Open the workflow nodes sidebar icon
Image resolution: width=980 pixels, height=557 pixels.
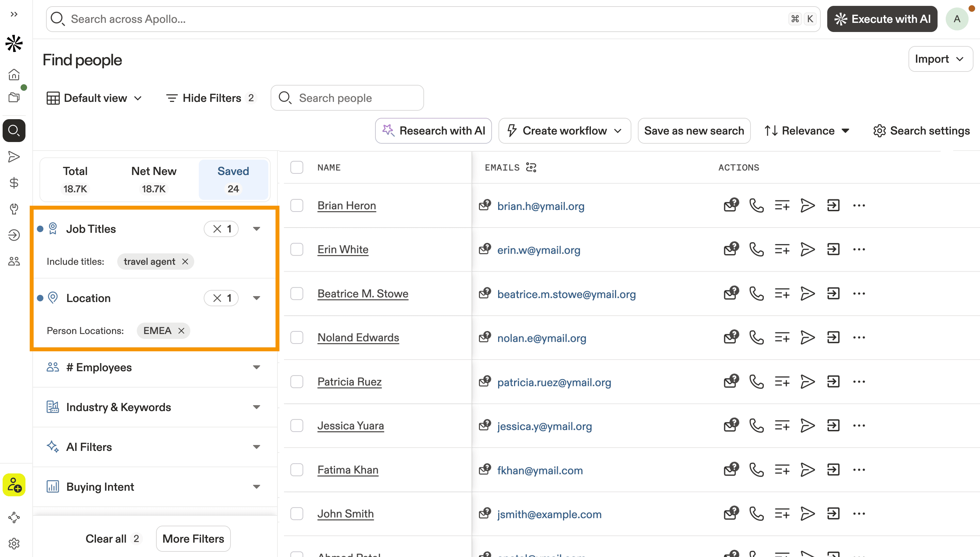14,517
